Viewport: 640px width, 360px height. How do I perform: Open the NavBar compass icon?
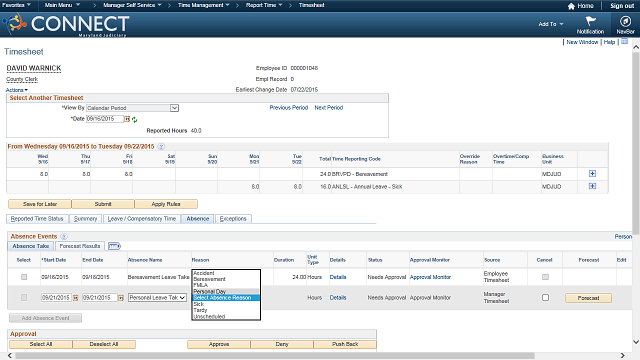tap(625, 21)
